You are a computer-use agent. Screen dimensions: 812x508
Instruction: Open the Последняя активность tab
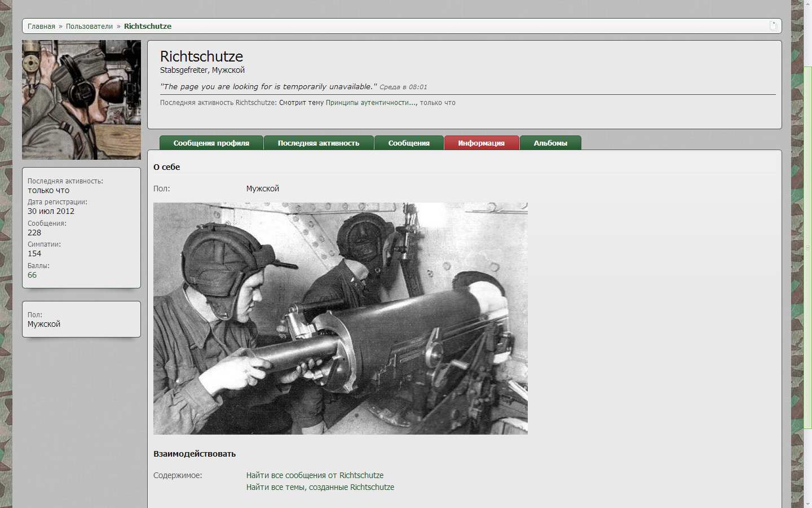point(318,143)
